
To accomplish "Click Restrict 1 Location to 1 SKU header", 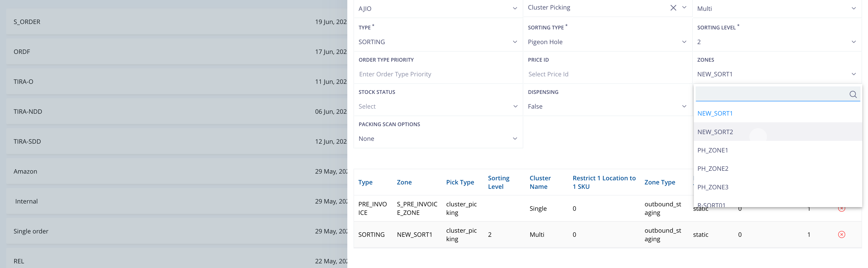I will click(604, 182).
